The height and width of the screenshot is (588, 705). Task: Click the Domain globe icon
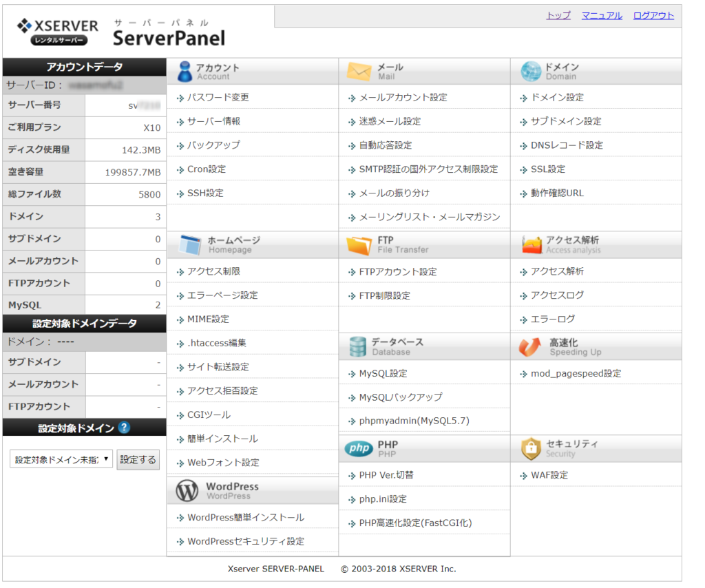pos(531,72)
